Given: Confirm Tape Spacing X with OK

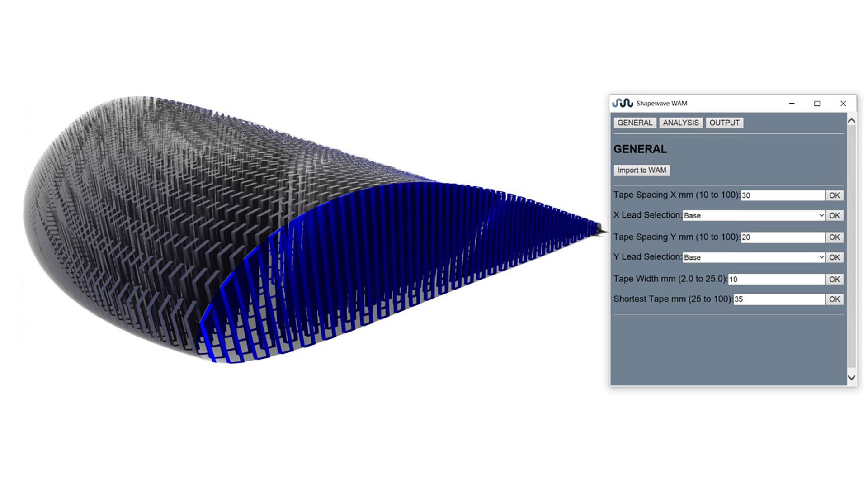Looking at the screenshot, I should click(x=834, y=195).
